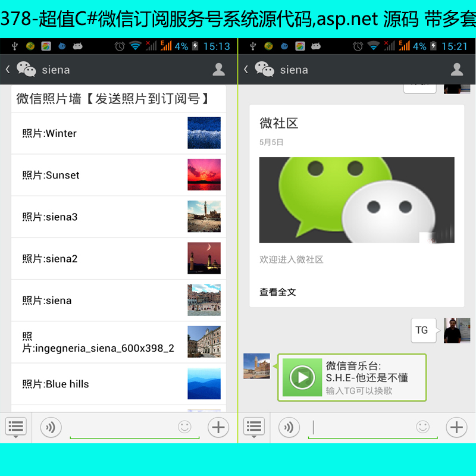Switch to voice input in left chat
Screen dimensions: 476x476
[x=51, y=427]
